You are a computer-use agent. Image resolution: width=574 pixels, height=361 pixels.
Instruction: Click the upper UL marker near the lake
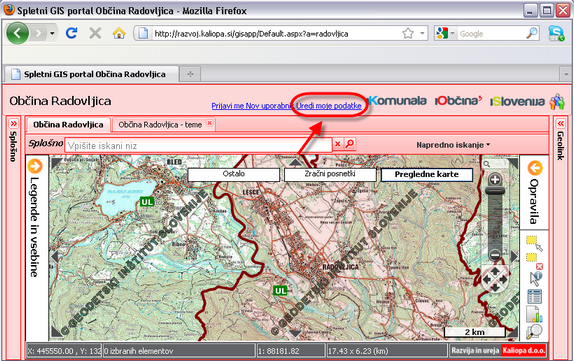pos(147,202)
